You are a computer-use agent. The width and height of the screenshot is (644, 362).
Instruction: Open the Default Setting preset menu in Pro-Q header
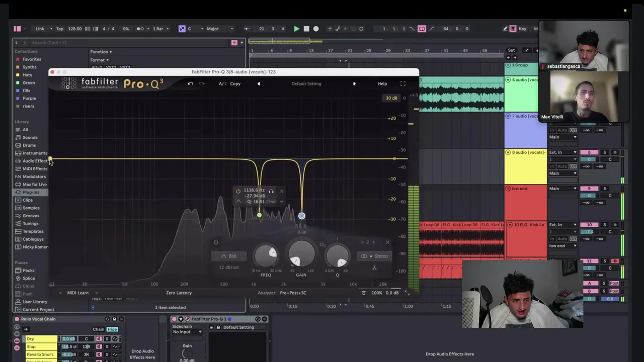[x=306, y=83]
